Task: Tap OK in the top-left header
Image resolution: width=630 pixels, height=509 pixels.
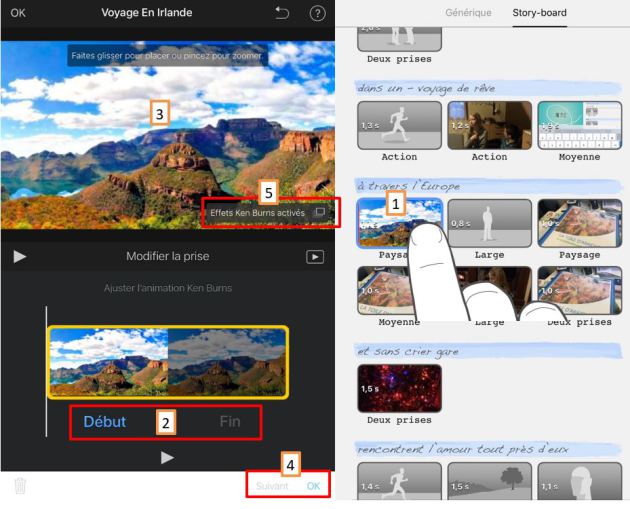Action: pyautogui.click(x=18, y=13)
